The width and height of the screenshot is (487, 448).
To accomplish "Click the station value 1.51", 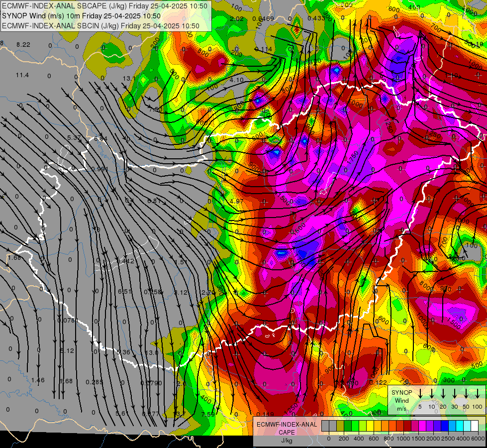I will tap(181, 262).
